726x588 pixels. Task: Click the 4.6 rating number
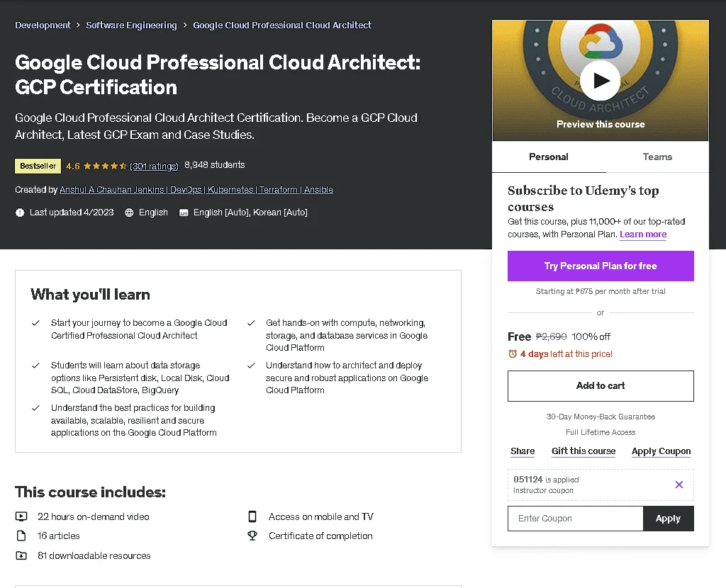(73, 166)
